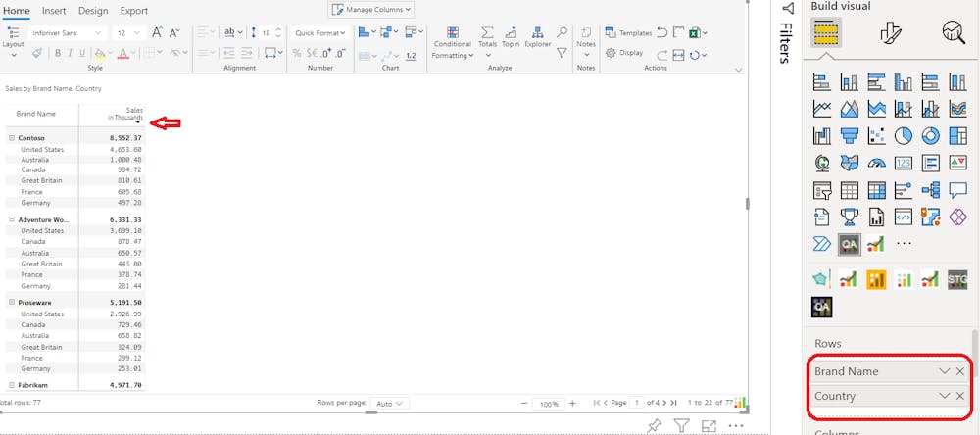The image size is (980, 435).
Task: Open Templates
Action: (x=628, y=32)
